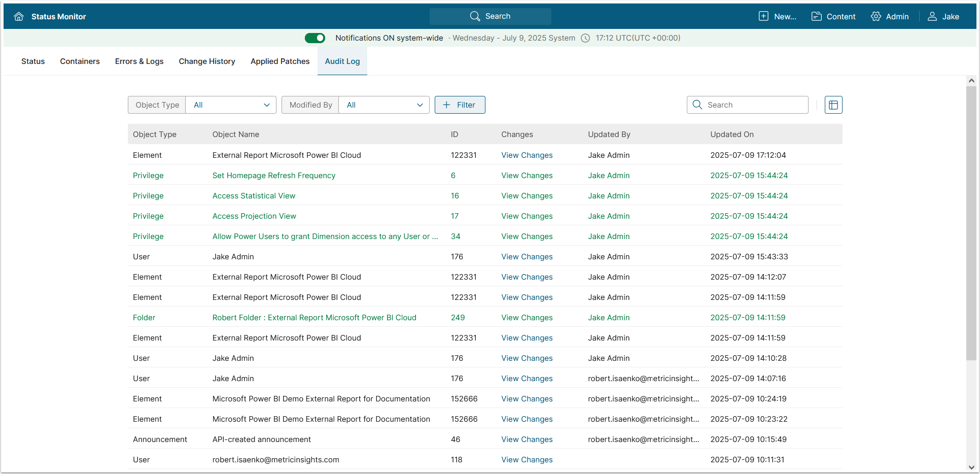Viewport: 980px width, 474px height.
Task: Open the table column layout icon
Action: (833, 105)
